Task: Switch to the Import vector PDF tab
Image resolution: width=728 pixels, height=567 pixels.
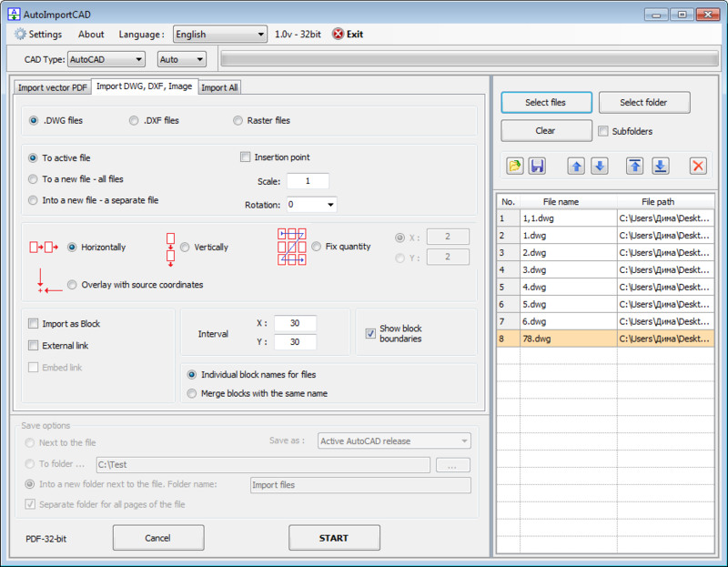Action: pyautogui.click(x=52, y=87)
